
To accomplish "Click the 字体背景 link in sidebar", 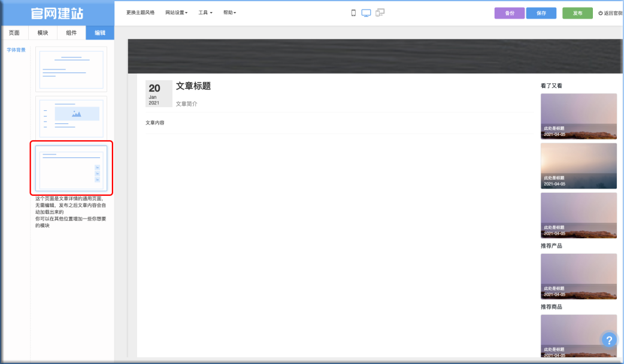I will pos(16,50).
